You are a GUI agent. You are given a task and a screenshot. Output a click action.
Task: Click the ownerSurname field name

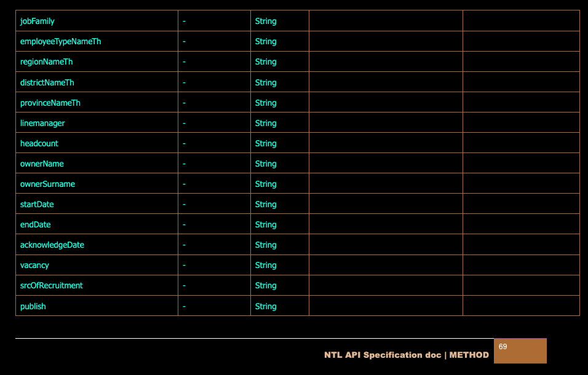47,184
